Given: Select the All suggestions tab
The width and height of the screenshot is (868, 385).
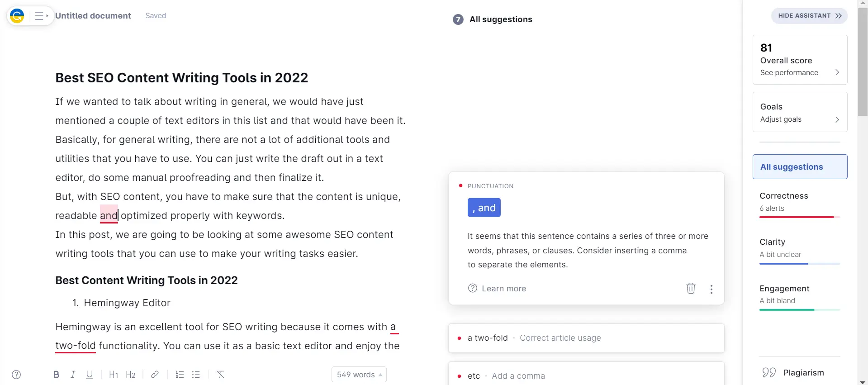Looking at the screenshot, I should (800, 166).
